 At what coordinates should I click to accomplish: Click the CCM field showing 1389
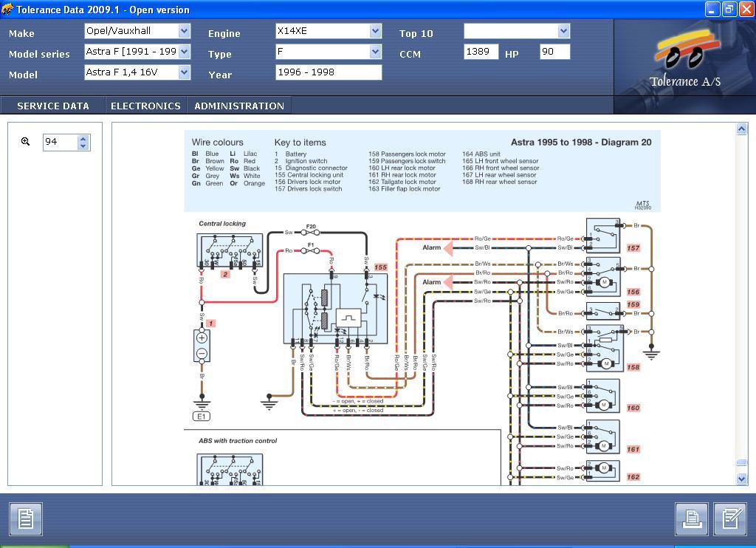[481, 52]
